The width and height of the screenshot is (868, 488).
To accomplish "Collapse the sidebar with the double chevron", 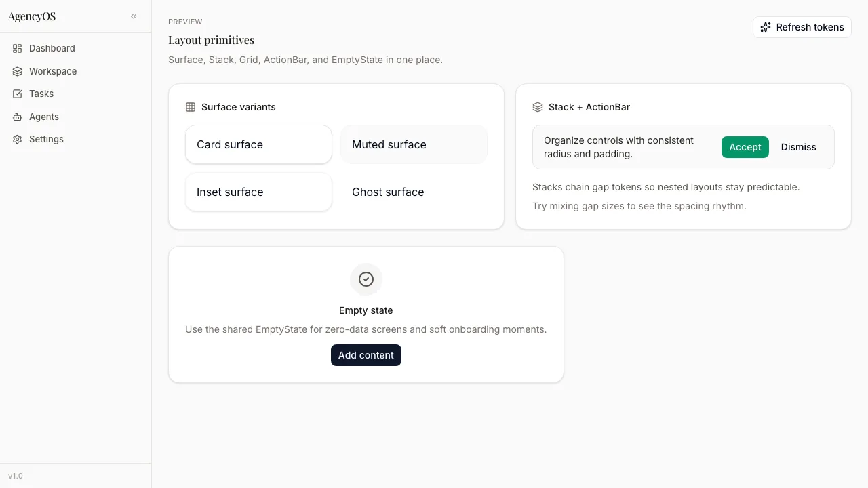I will pos(134,16).
